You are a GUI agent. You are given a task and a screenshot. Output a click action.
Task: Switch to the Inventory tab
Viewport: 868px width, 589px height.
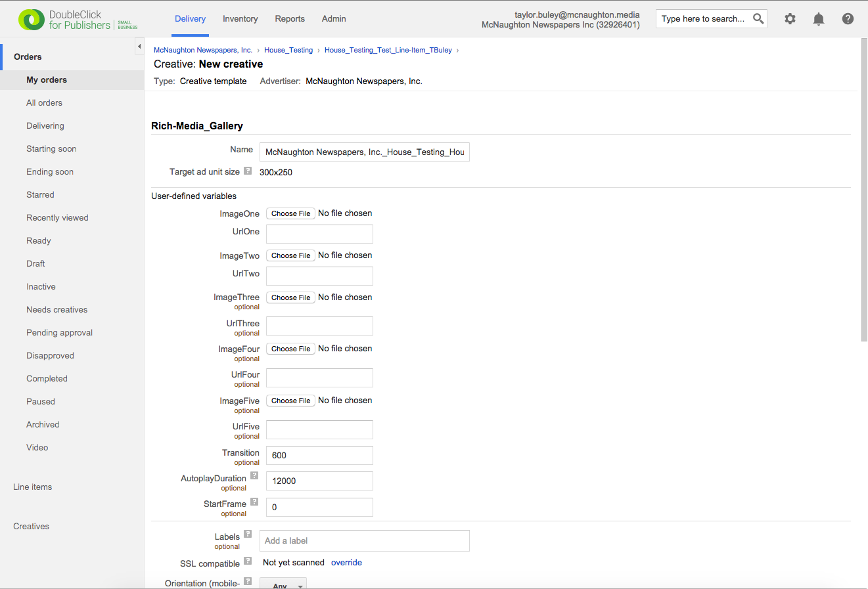pyautogui.click(x=240, y=19)
